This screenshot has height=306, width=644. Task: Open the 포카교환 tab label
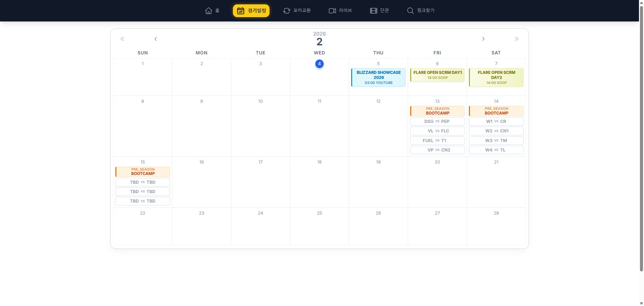[x=302, y=10]
